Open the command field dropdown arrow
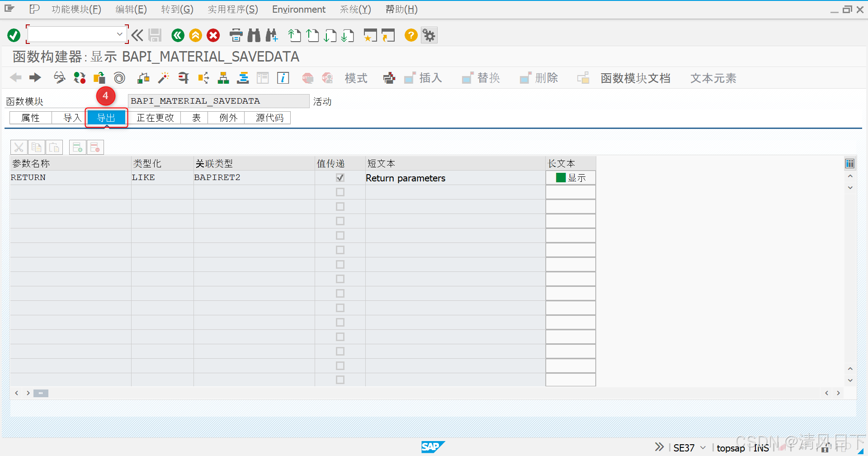 pos(119,34)
